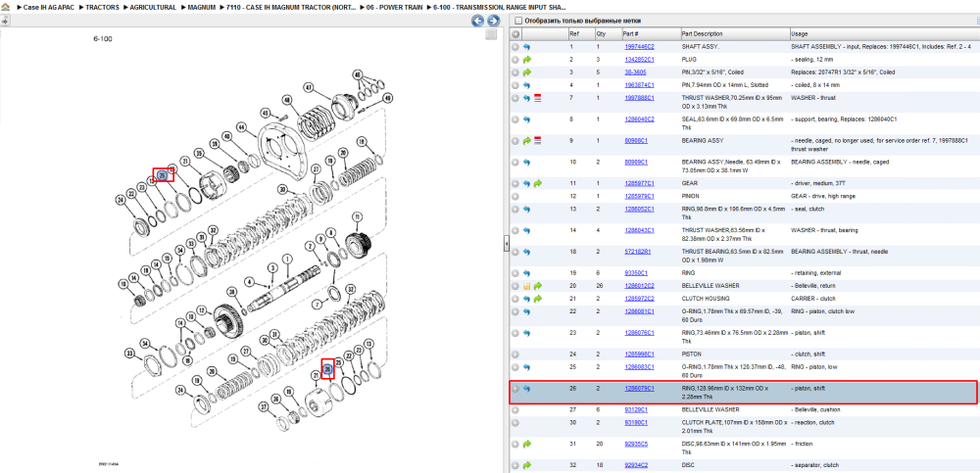Toggle selection circle for Ref 26 RING
Screen dimensions: 980x473
coord(515,389)
